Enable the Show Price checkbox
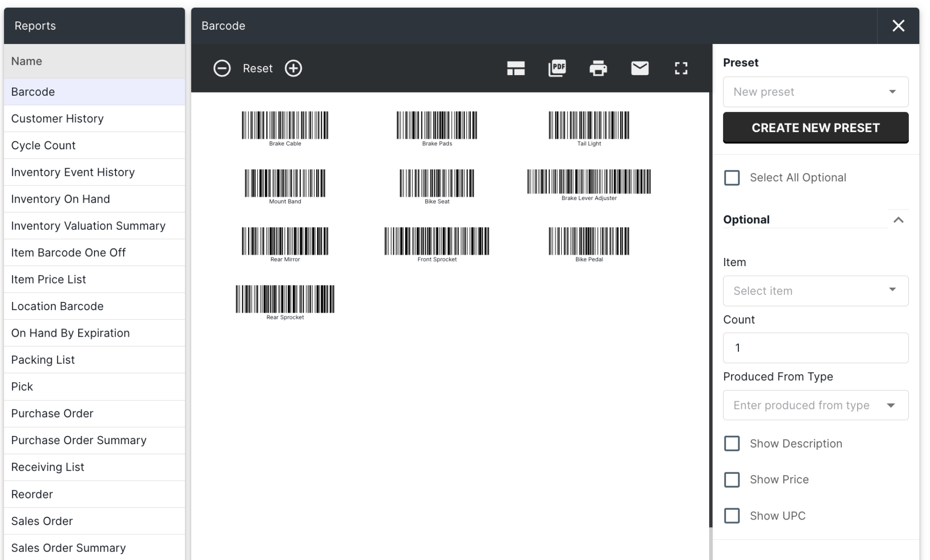 [732, 480]
